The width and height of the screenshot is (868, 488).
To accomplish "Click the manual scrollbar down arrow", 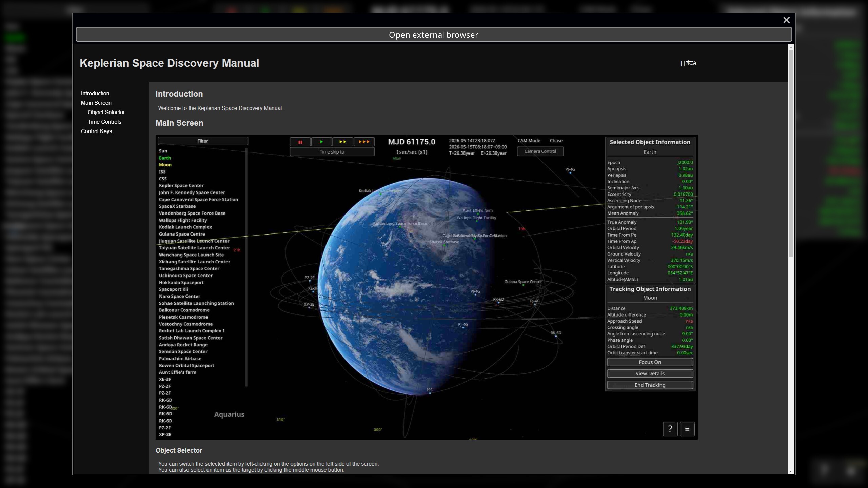I will (791, 471).
